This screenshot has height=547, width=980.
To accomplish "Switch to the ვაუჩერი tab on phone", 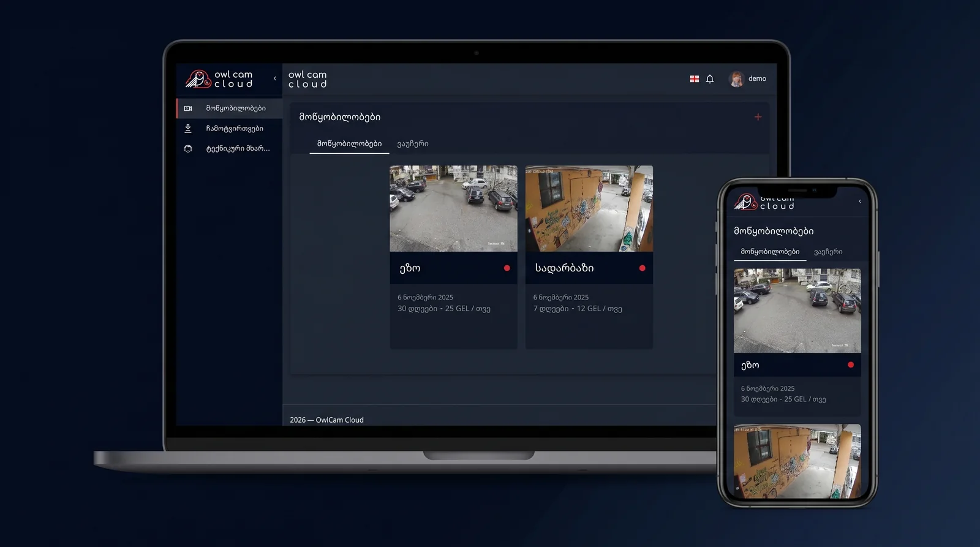I will click(828, 252).
